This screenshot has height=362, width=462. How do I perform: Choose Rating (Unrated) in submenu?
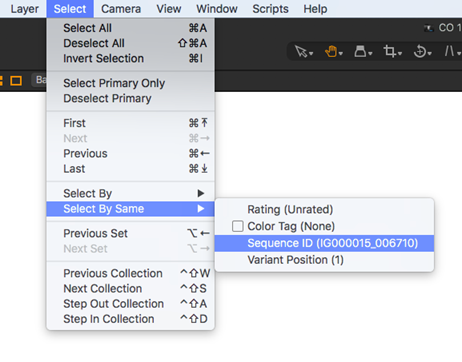324,209
